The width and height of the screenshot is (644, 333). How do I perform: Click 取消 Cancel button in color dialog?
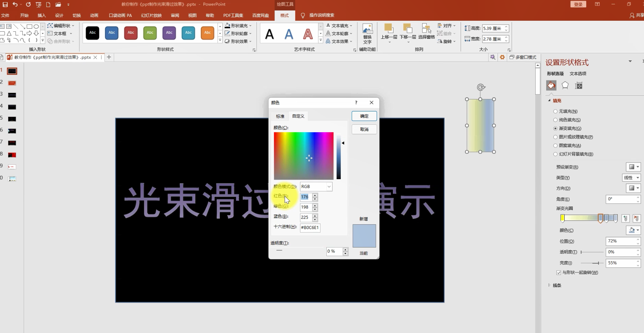(x=364, y=129)
